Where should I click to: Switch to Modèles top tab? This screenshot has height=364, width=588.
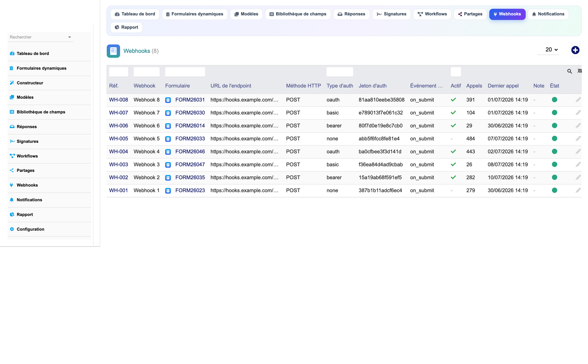click(246, 14)
